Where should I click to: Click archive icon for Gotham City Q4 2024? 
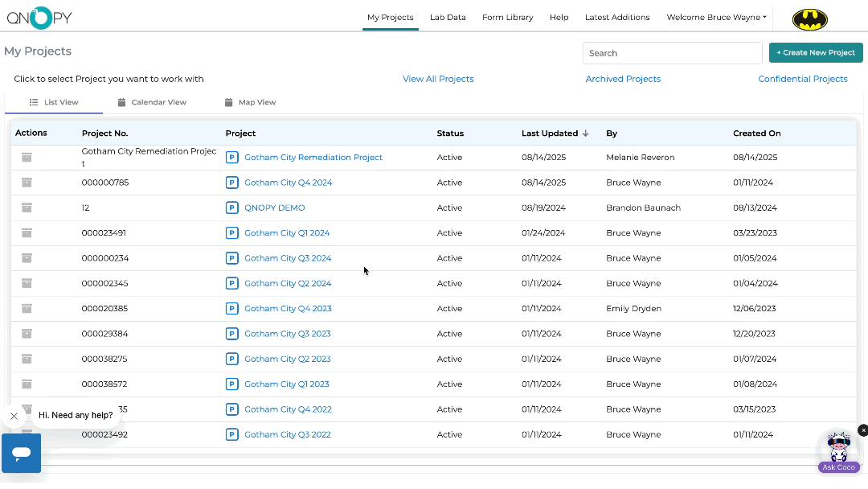(27, 183)
